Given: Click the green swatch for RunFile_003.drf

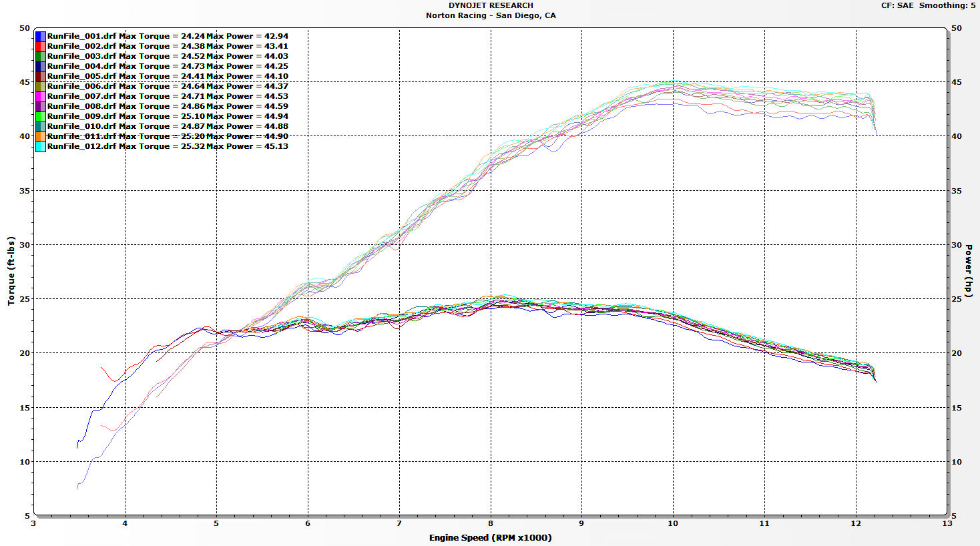Looking at the screenshot, I should (41, 57).
